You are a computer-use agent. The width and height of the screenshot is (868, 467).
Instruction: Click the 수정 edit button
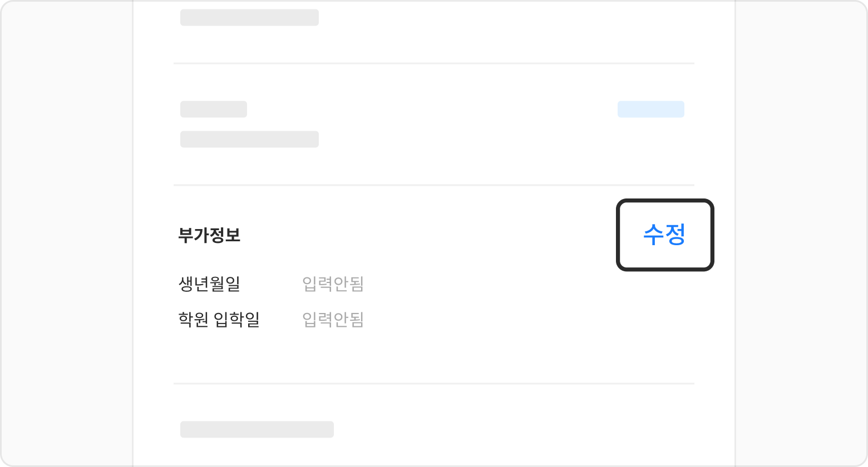[664, 235]
